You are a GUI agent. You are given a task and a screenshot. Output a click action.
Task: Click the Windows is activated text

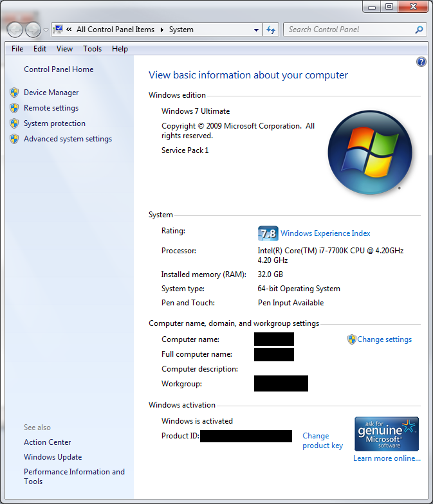[x=197, y=421]
